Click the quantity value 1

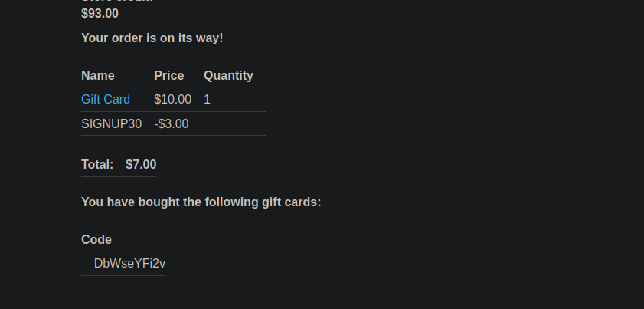pos(207,99)
